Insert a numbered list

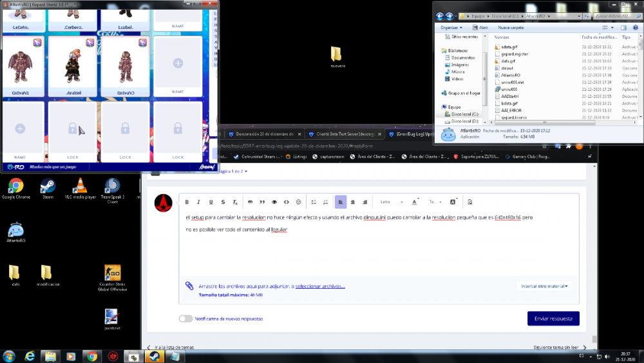click(x=326, y=202)
